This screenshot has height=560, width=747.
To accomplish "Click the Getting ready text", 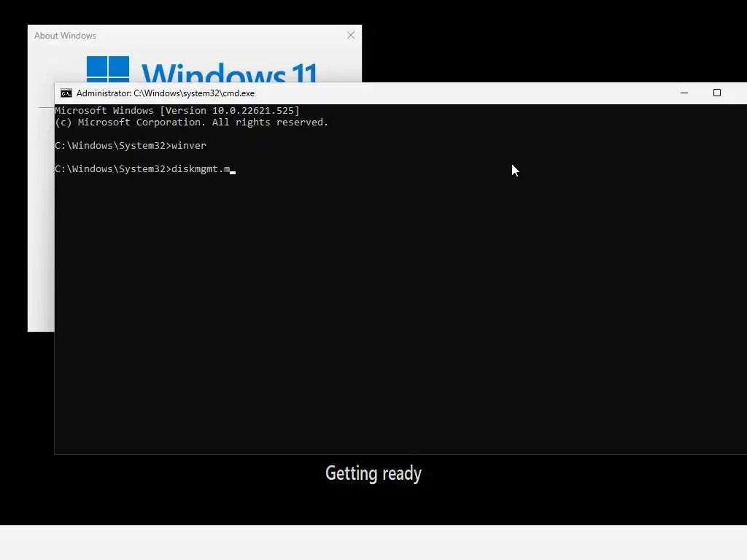I will 373,473.
